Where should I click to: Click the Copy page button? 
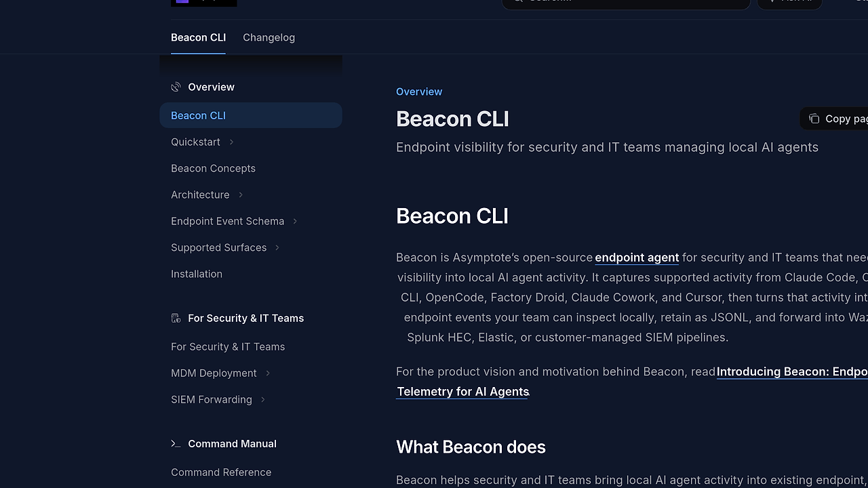pos(835,119)
